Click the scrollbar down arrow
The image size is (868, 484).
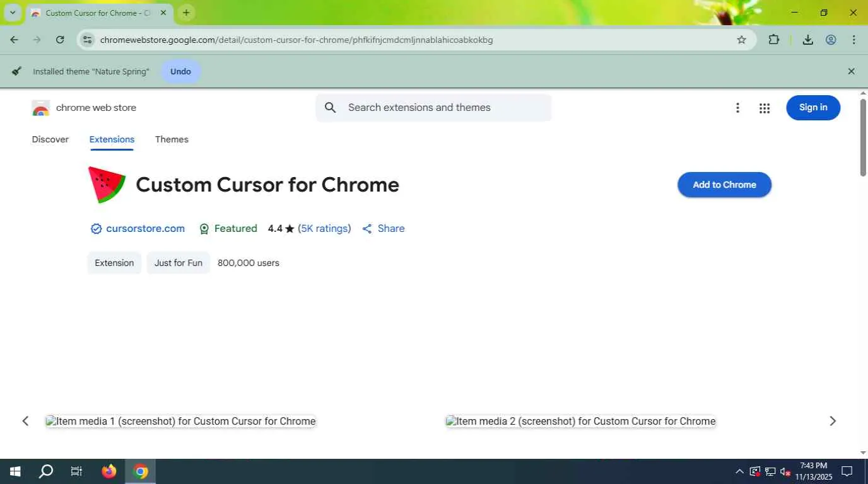863,453
